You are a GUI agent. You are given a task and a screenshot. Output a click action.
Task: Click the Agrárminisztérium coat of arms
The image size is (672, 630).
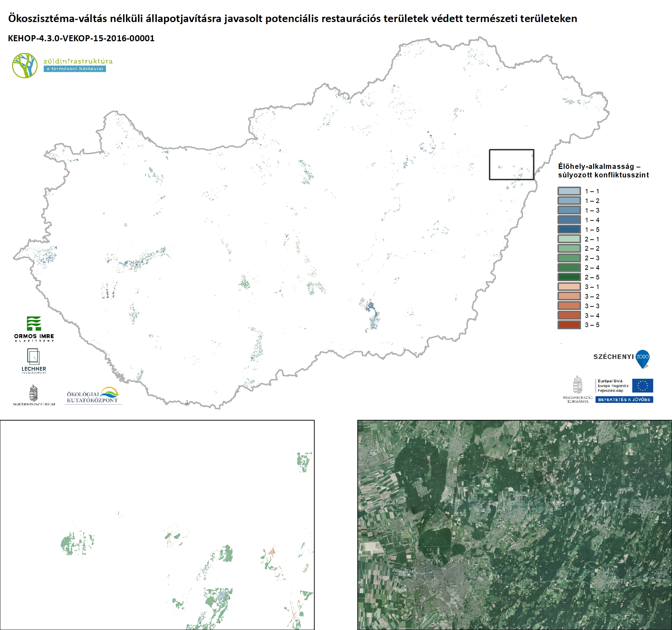coord(33,393)
